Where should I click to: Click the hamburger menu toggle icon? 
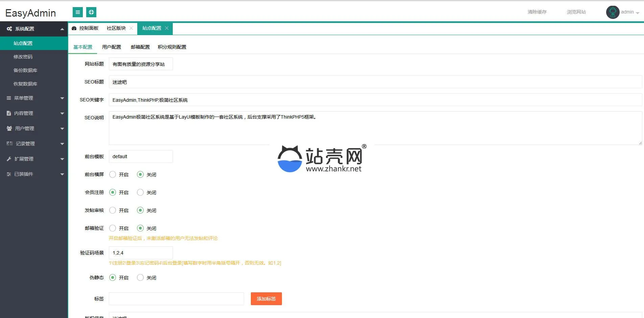coord(77,12)
